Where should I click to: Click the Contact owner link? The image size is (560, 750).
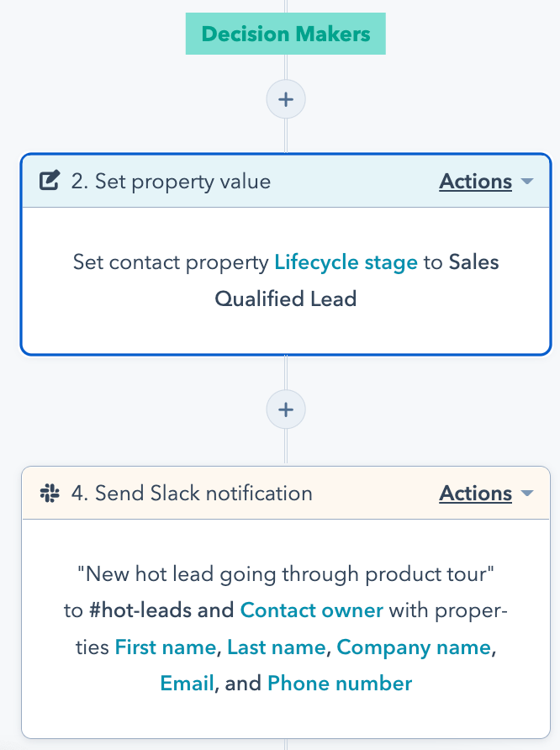click(311, 610)
